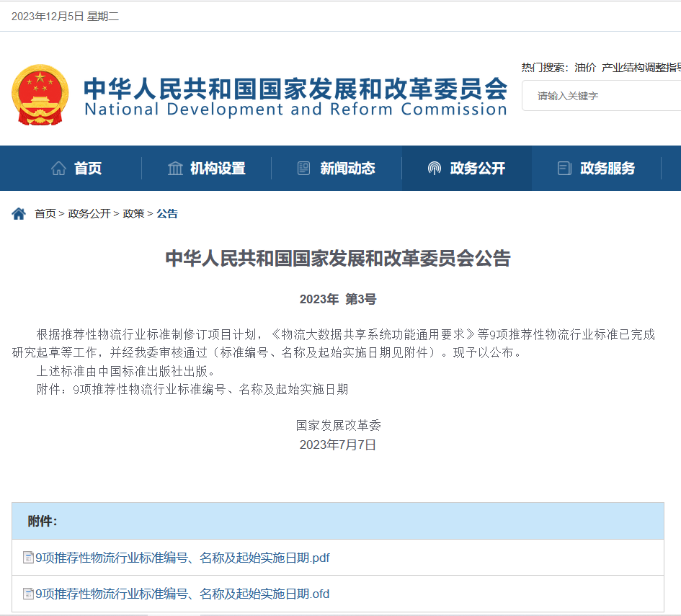Screen dimensions: 681x616
Task: Click the 附件: header bar
Action: pos(338,521)
